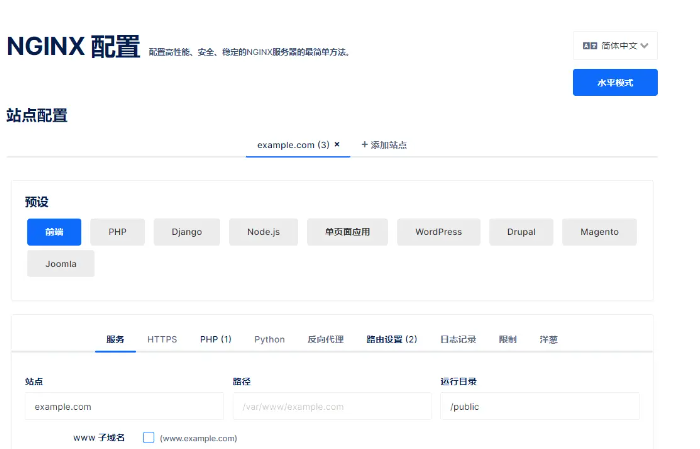
Task: Switch to the 服务 tab
Action: tap(115, 340)
